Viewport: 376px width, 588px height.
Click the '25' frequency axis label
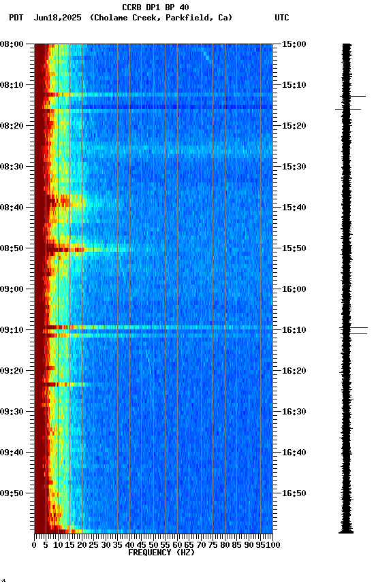tap(94, 545)
